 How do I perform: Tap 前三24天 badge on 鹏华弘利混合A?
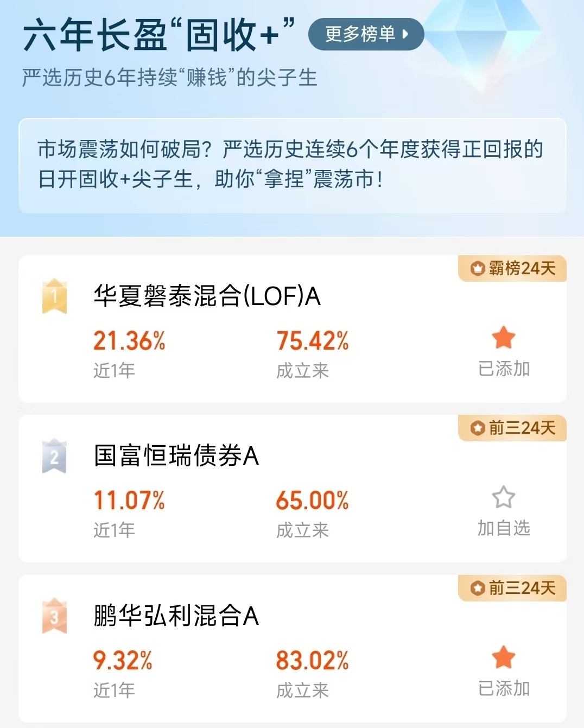point(512,588)
